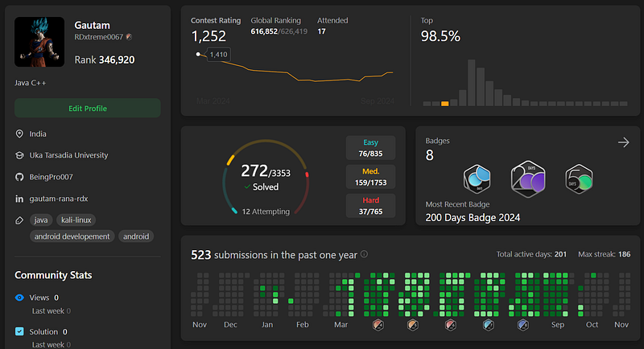Click the 272/3353 Solved progress circle

(x=266, y=177)
